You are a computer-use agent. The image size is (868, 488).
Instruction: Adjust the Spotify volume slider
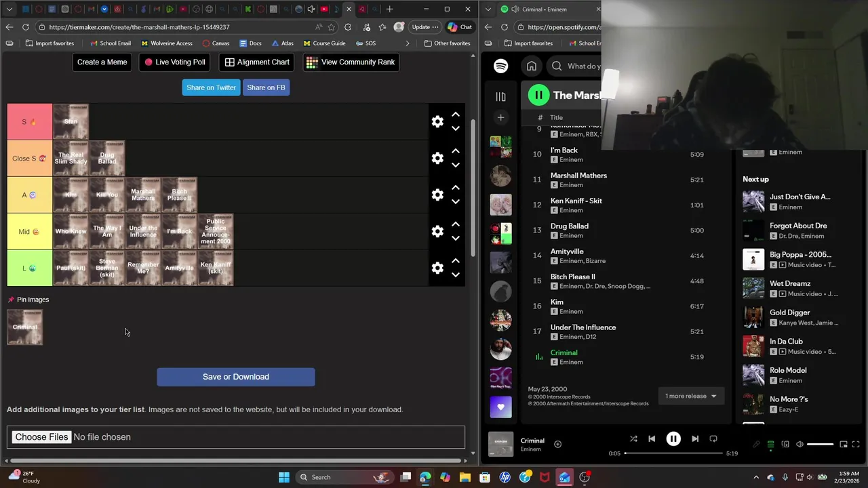[x=820, y=445]
